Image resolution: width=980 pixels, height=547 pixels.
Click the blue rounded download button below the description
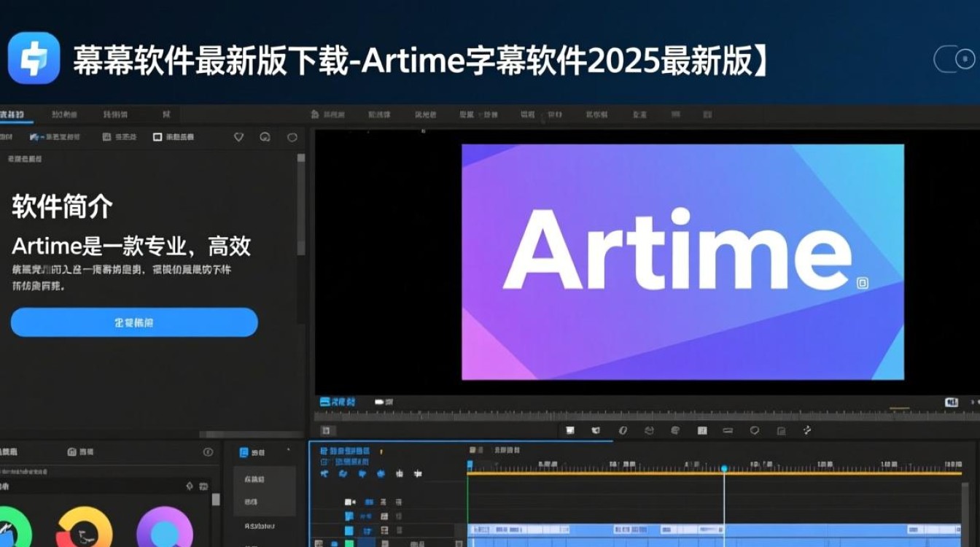133,322
